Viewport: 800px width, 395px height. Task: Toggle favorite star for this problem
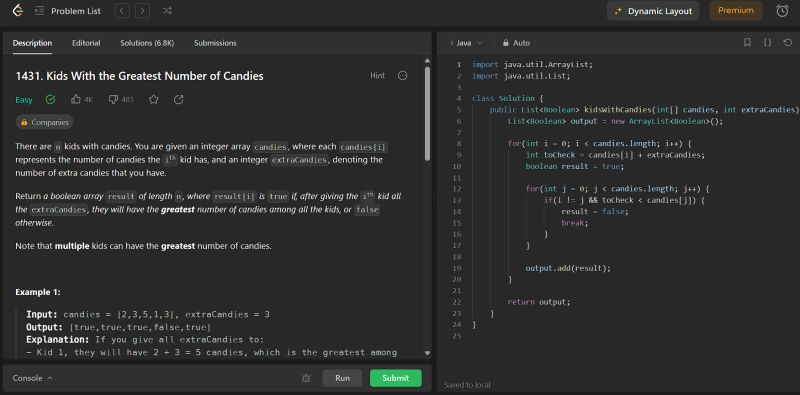[x=154, y=100]
